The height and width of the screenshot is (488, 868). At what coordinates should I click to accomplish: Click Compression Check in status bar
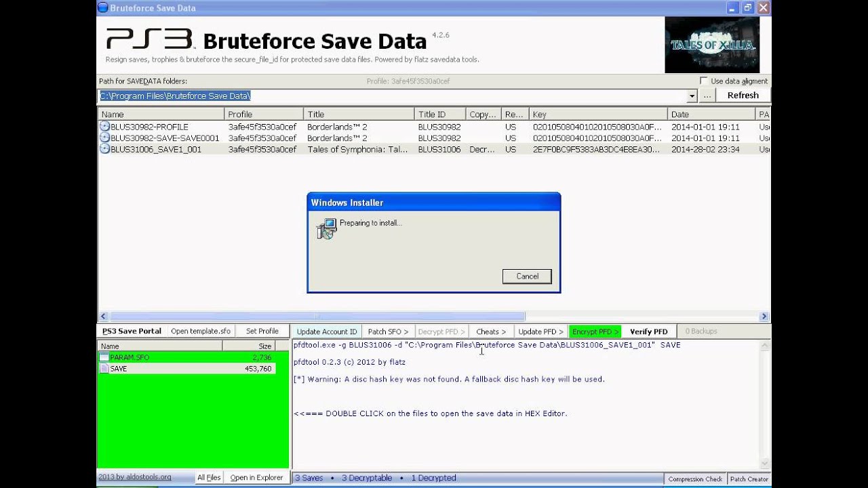click(x=695, y=479)
